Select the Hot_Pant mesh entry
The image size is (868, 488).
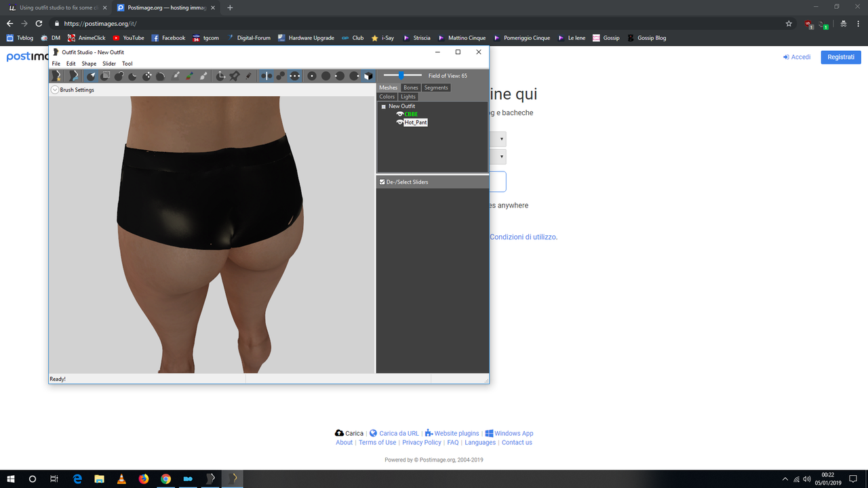click(x=416, y=122)
